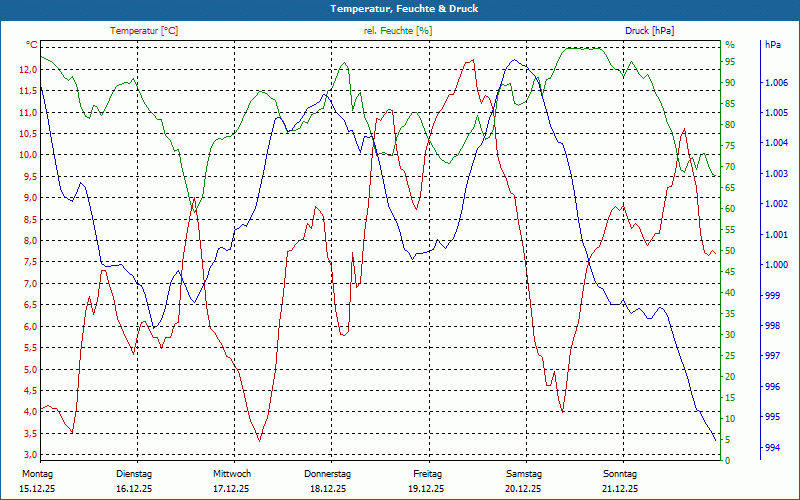Click the '20.12.25' date label
This screenshot has width=800, height=500.
(523, 489)
